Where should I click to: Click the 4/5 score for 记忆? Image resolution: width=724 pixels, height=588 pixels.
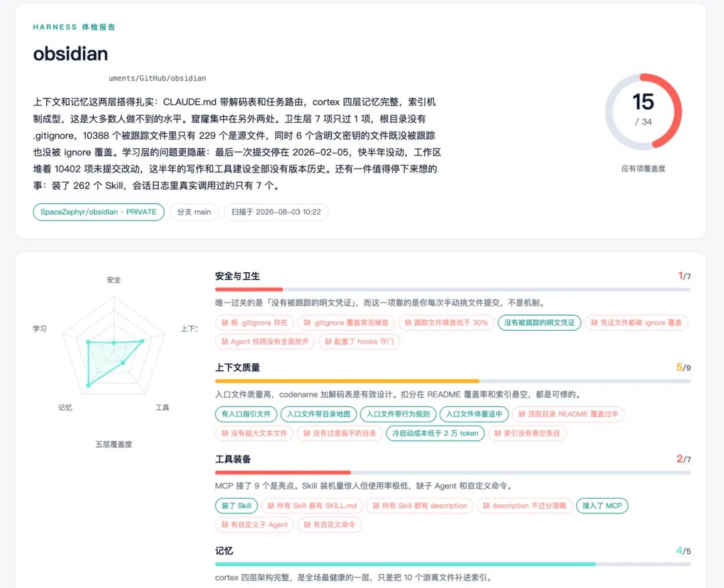click(x=683, y=550)
